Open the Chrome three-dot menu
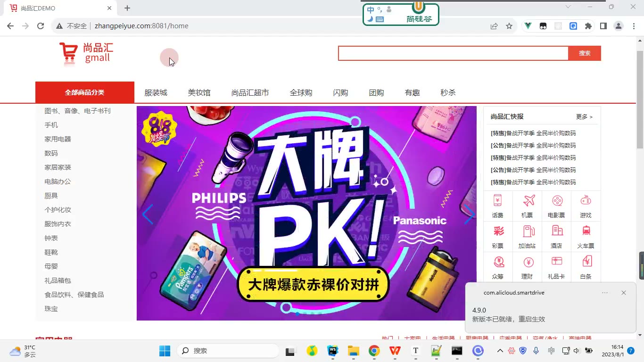 (x=633, y=26)
